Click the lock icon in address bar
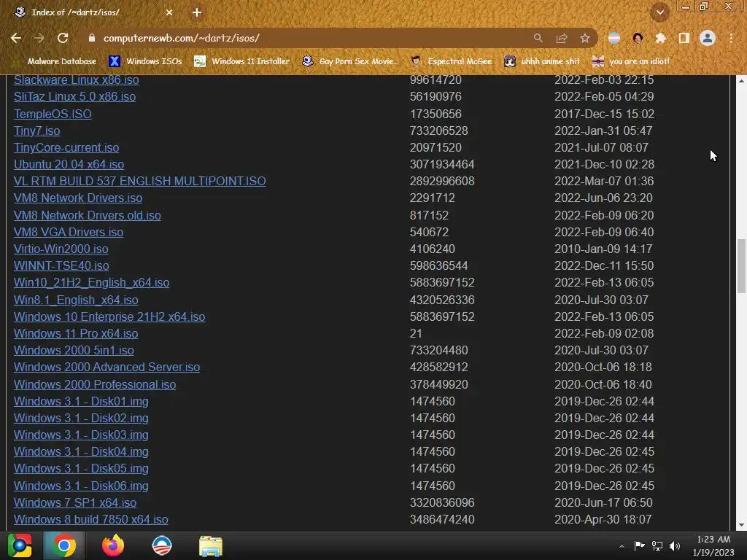 coord(92,38)
